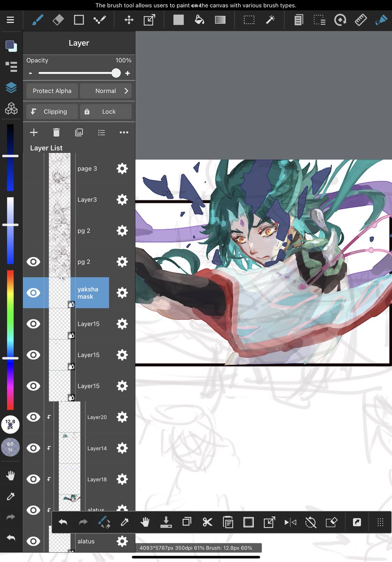This screenshot has width=392, height=562.
Task: Open the three-dots more layer menu
Action: click(x=124, y=133)
